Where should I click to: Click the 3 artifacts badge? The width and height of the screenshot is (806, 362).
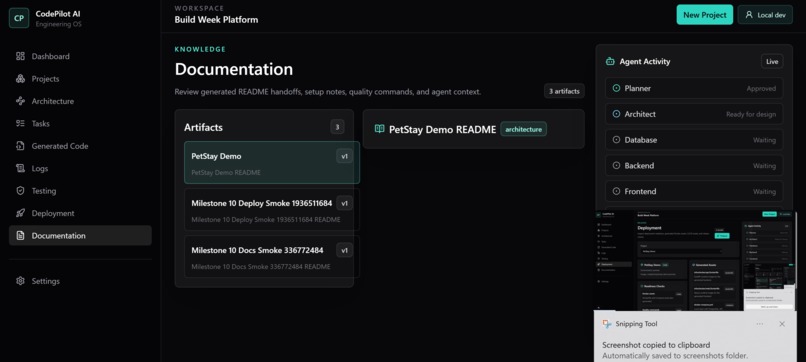coord(564,91)
